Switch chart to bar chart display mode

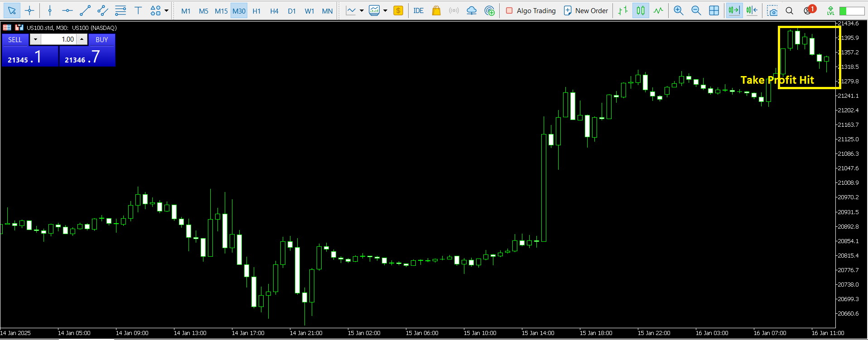623,11
